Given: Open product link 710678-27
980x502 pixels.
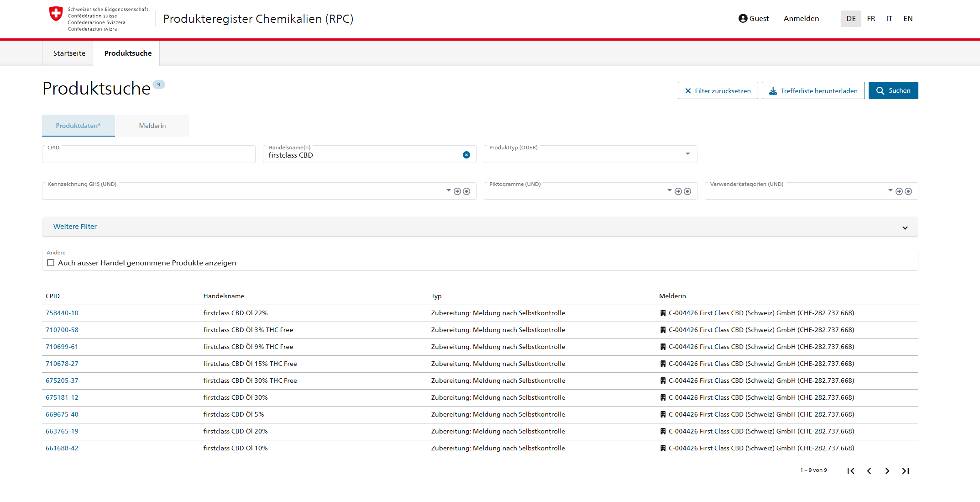Looking at the screenshot, I should [62, 364].
